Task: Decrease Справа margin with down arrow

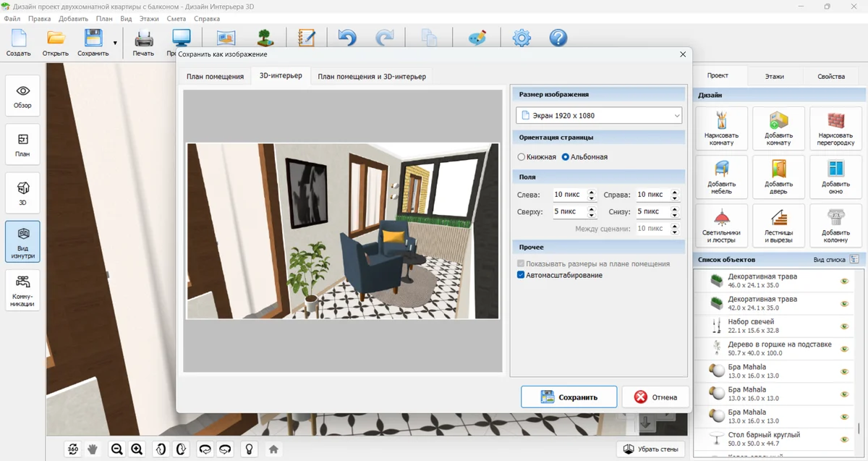Action: [675, 198]
